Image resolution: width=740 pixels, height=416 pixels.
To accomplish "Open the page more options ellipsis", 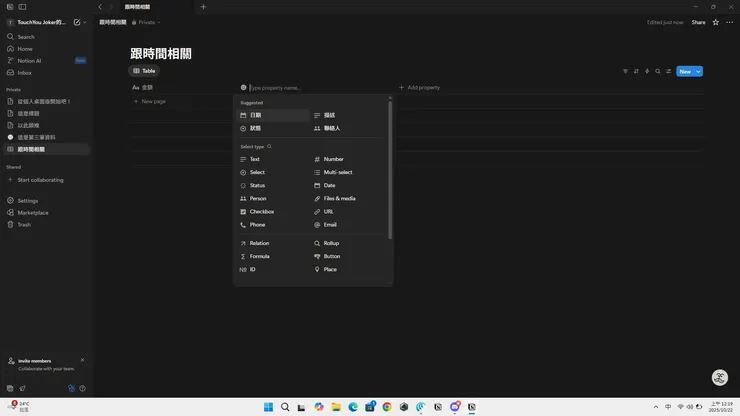I will click(x=730, y=22).
